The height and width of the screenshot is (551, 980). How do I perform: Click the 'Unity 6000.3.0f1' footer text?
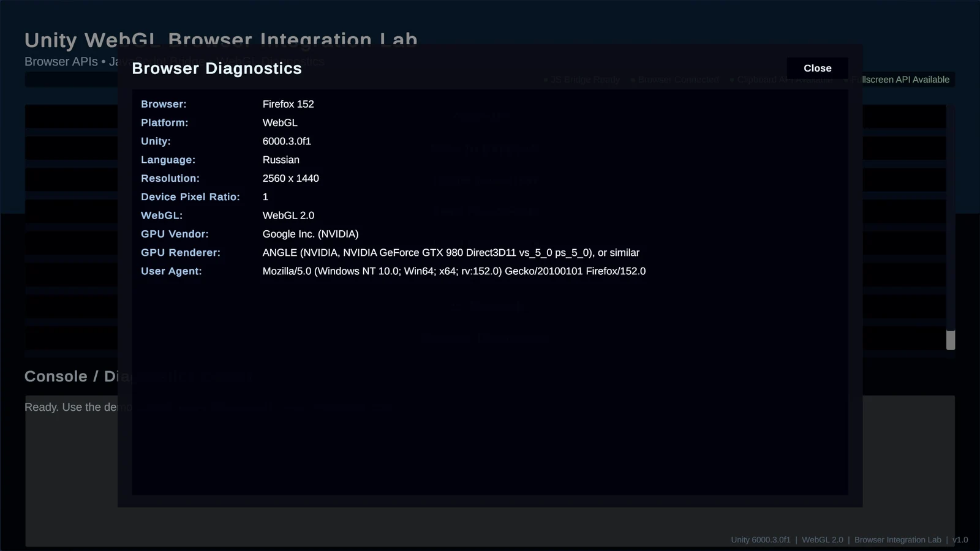pyautogui.click(x=761, y=539)
